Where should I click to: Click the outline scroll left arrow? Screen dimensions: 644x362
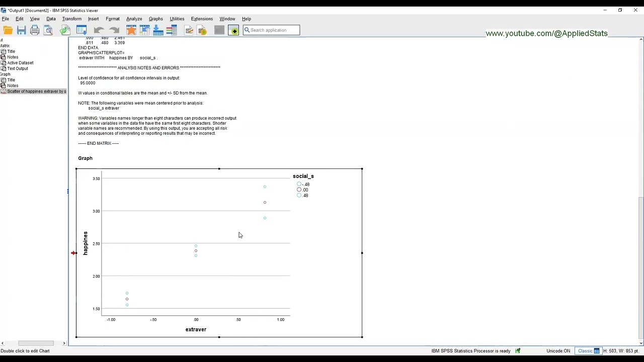point(3,343)
